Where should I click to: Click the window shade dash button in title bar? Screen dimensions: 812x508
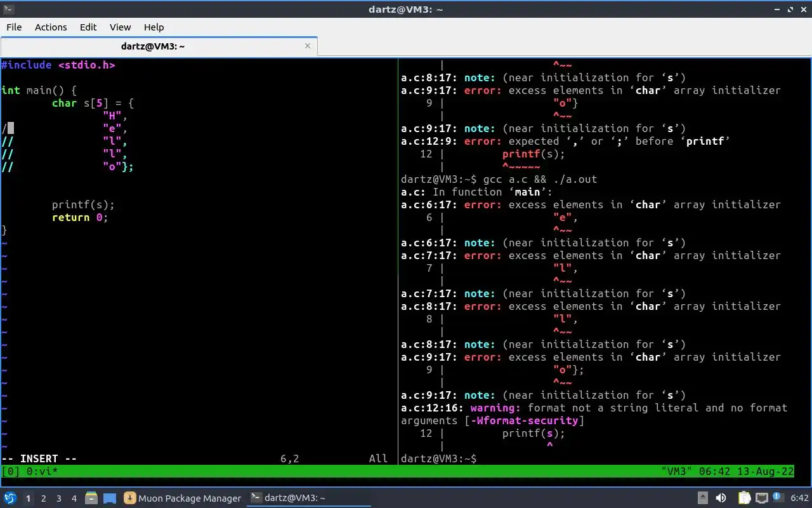pyautogui.click(x=778, y=9)
